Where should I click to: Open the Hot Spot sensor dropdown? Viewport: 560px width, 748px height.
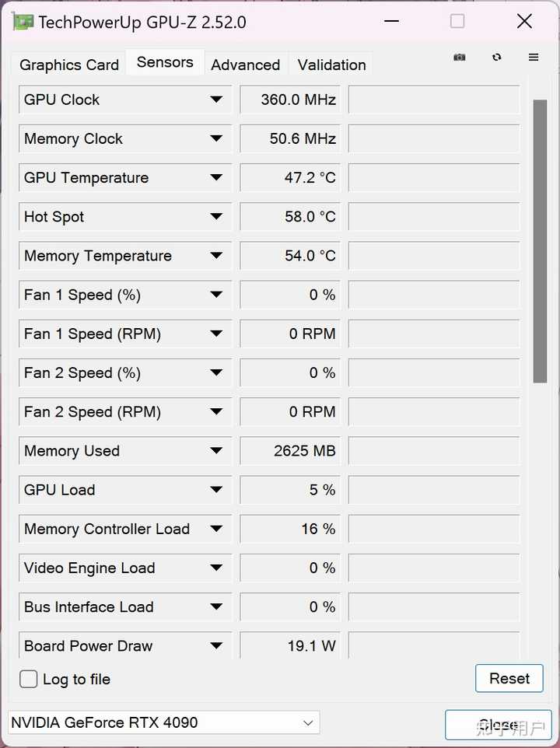click(x=216, y=217)
